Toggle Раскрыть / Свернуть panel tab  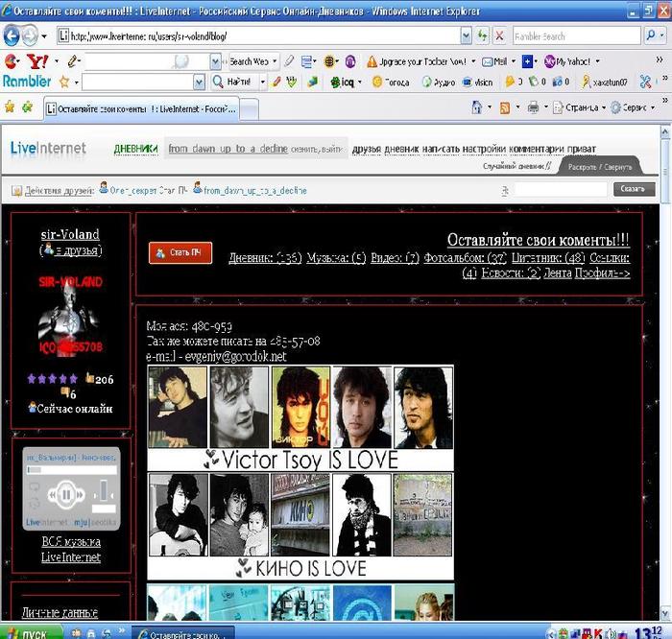point(600,167)
